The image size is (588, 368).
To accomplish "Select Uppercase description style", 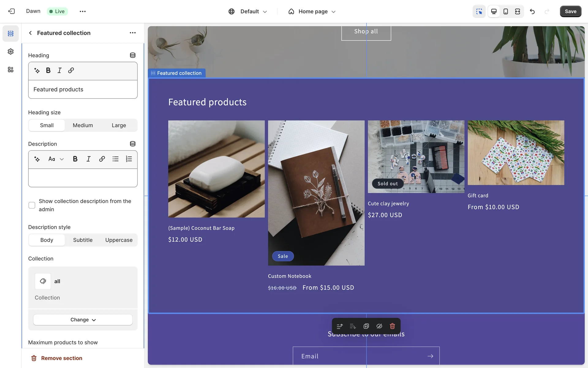I will pos(119,240).
